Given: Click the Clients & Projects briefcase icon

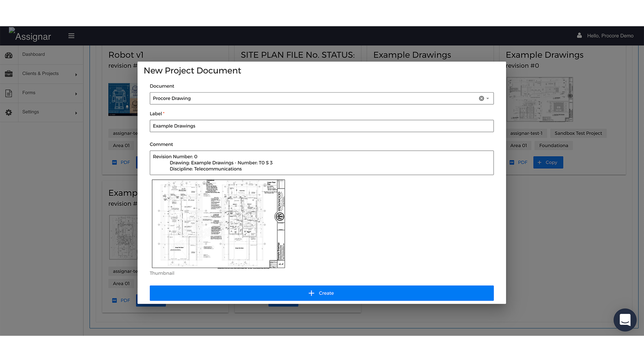Looking at the screenshot, I should [x=9, y=74].
